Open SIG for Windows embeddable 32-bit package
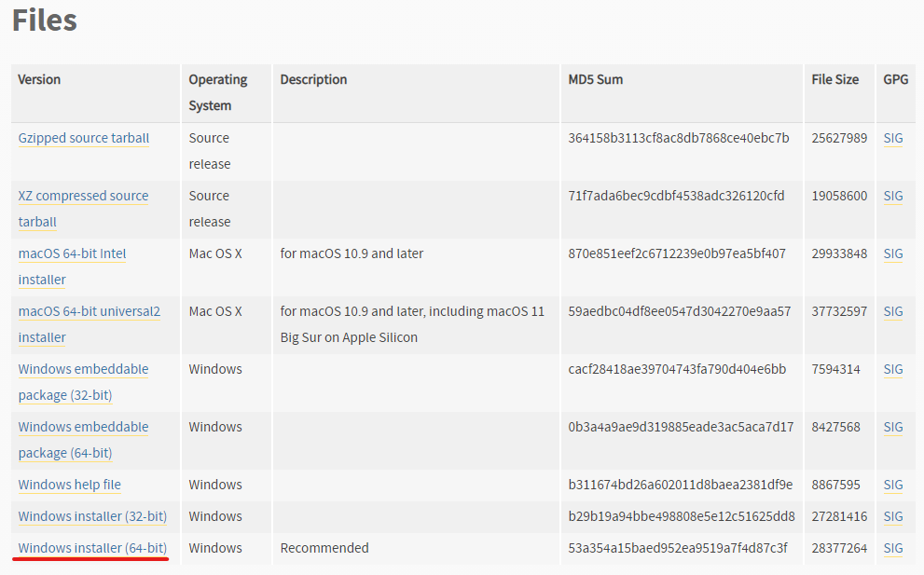The width and height of the screenshot is (924, 575). pos(893,369)
